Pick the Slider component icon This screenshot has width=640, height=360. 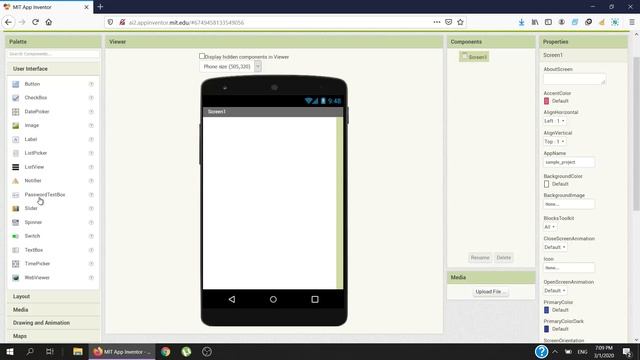tap(16, 209)
